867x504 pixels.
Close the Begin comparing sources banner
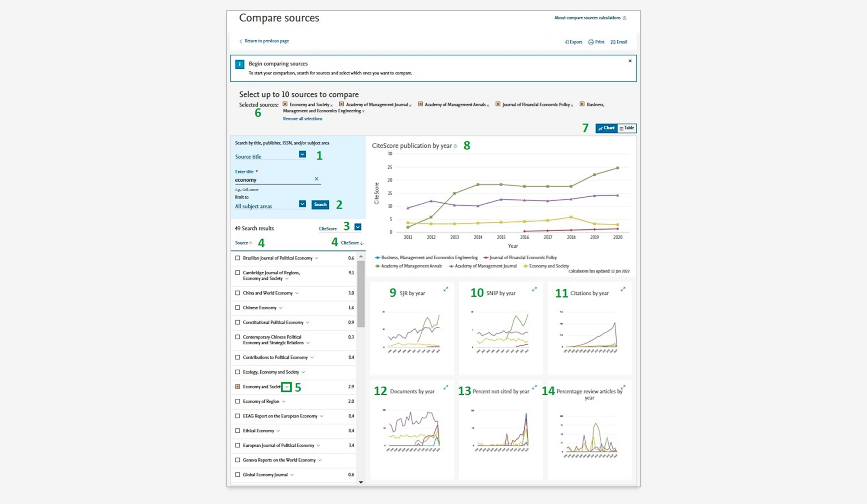point(630,61)
